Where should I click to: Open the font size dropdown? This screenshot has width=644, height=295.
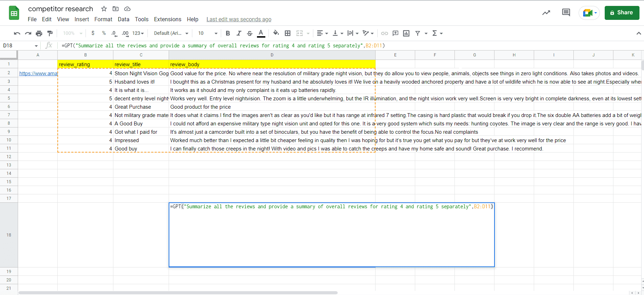[x=208, y=33]
